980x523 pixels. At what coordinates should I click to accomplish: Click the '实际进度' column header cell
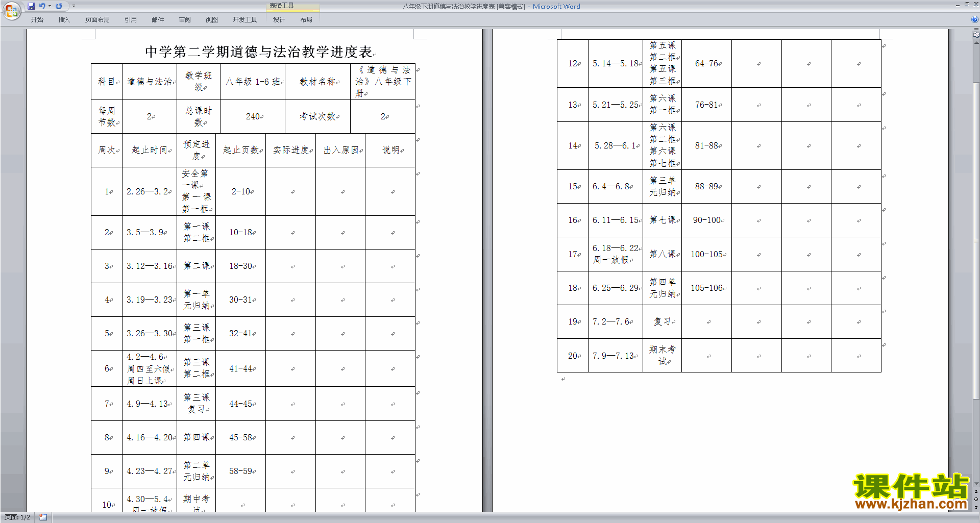[291, 150]
